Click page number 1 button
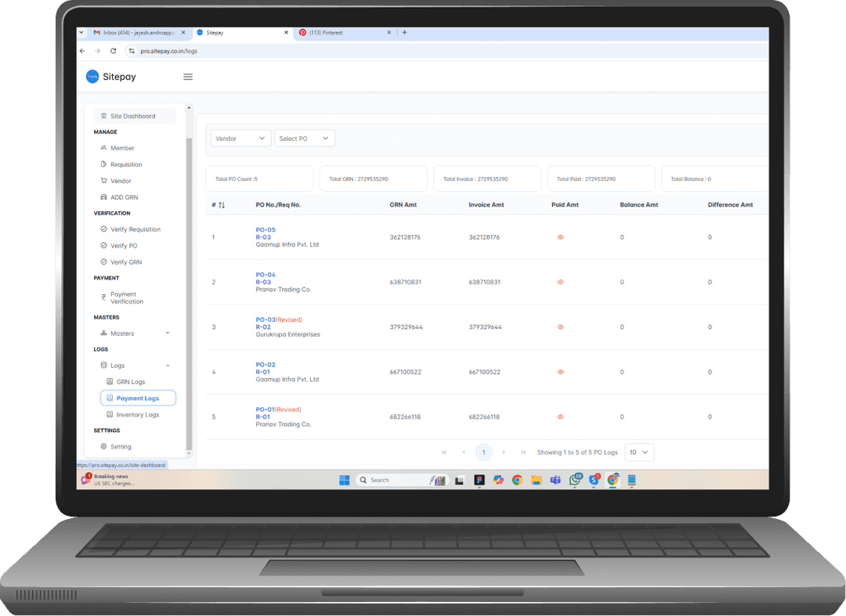Screen dimensions: 846x616 pyautogui.click(x=483, y=452)
